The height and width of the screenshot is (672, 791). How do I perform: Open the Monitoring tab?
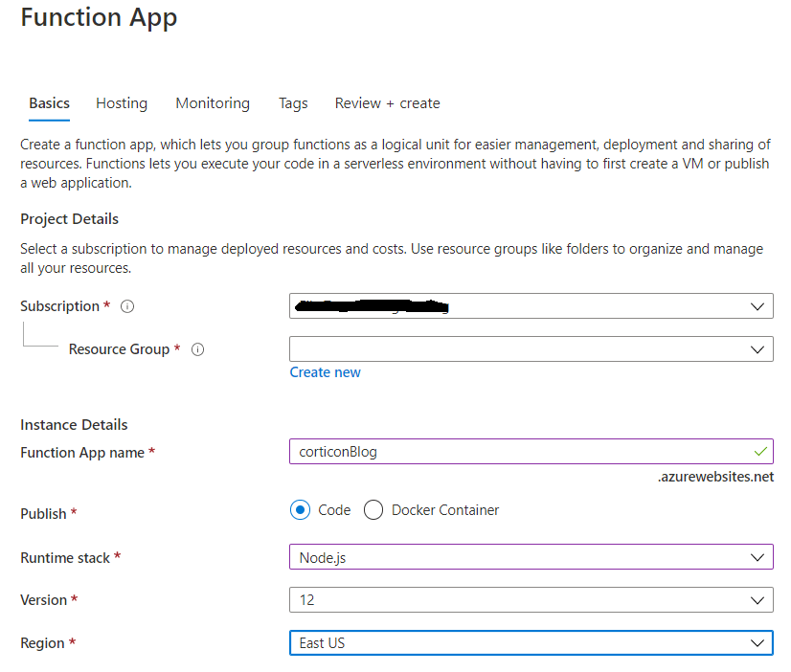tap(213, 103)
